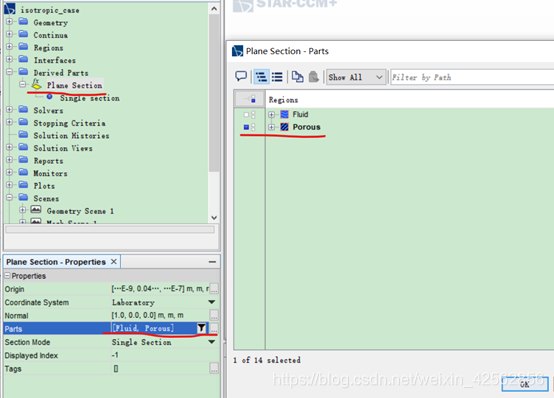Collapse the Properties group

pyautogui.click(x=7, y=275)
